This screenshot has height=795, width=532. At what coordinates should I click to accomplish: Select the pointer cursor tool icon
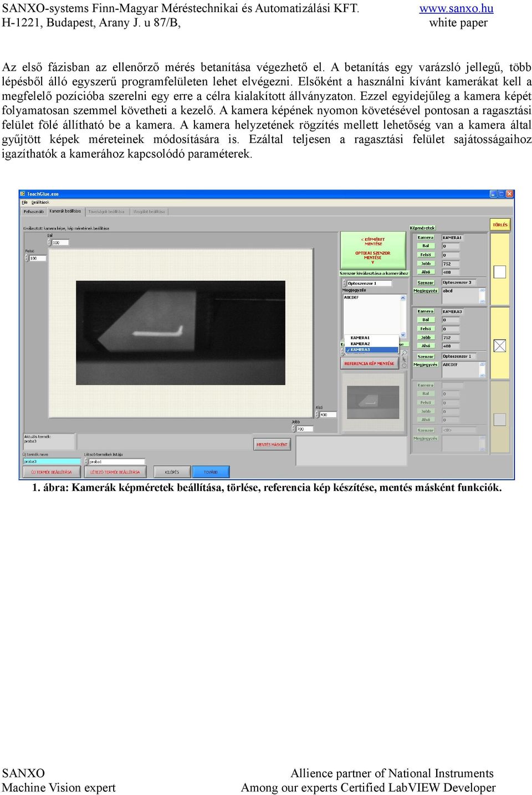(404, 359)
